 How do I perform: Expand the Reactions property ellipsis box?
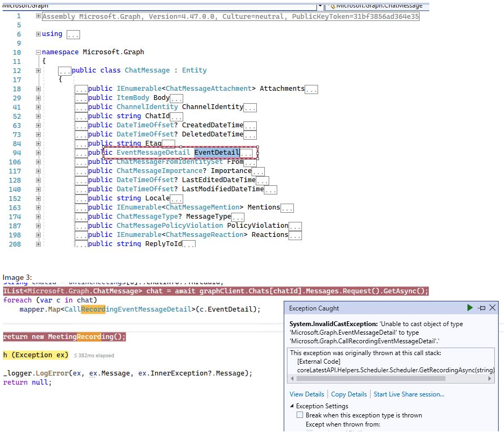point(296,235)
